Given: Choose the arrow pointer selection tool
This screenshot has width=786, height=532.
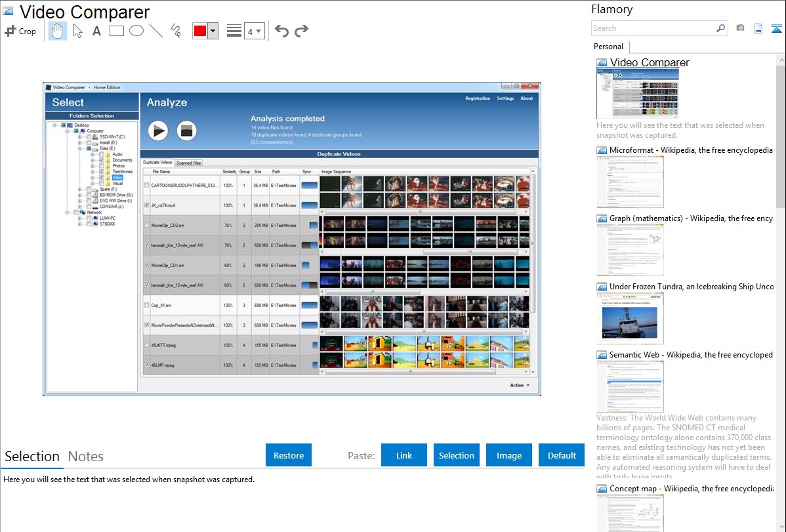Looking at the screenshot, I should pos(77,31).
